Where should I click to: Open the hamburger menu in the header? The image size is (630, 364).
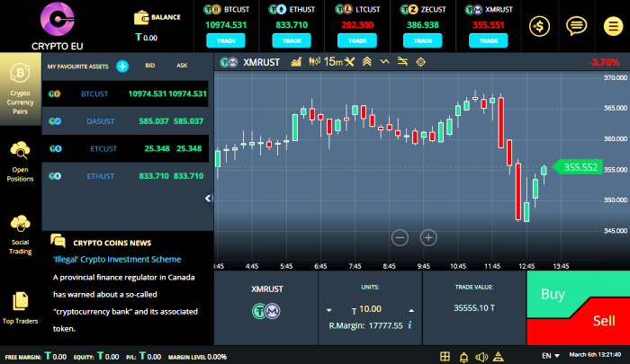[612, 27]
